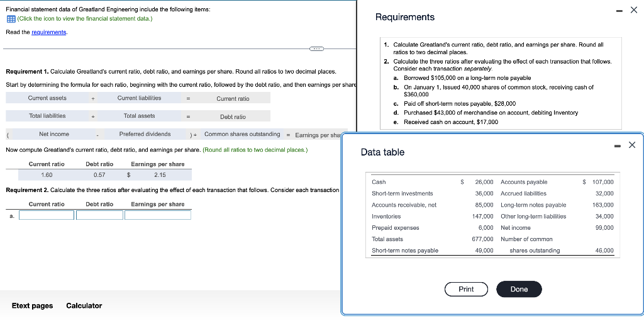Click the 'Net income' formula cell
The height and width of the screenshot is (323, 644).
(54, 134)
